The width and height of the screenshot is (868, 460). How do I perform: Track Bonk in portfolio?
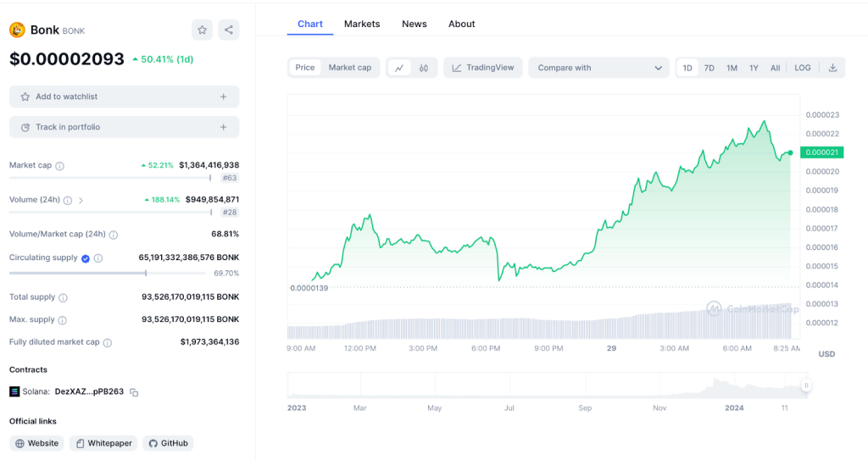click(x=124, y=127)
